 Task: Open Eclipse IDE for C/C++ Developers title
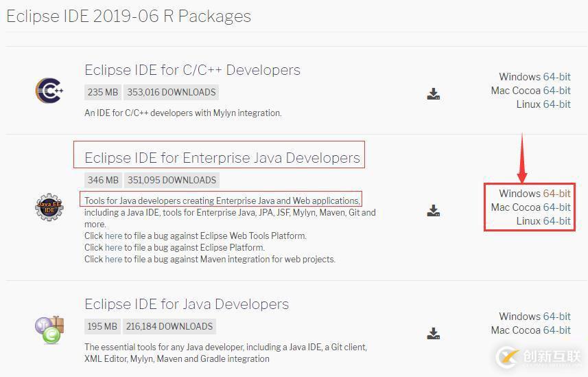[x=192, y=70]
